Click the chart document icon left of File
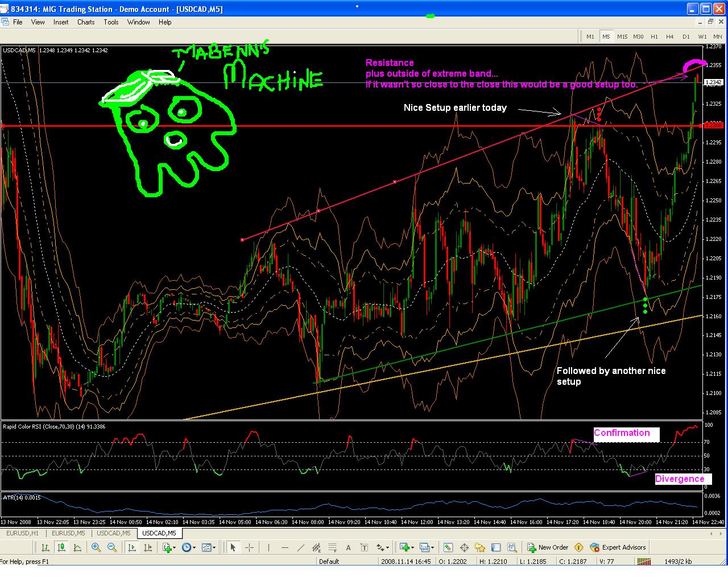This screenshot has width=728, height=582. (5, 22)
